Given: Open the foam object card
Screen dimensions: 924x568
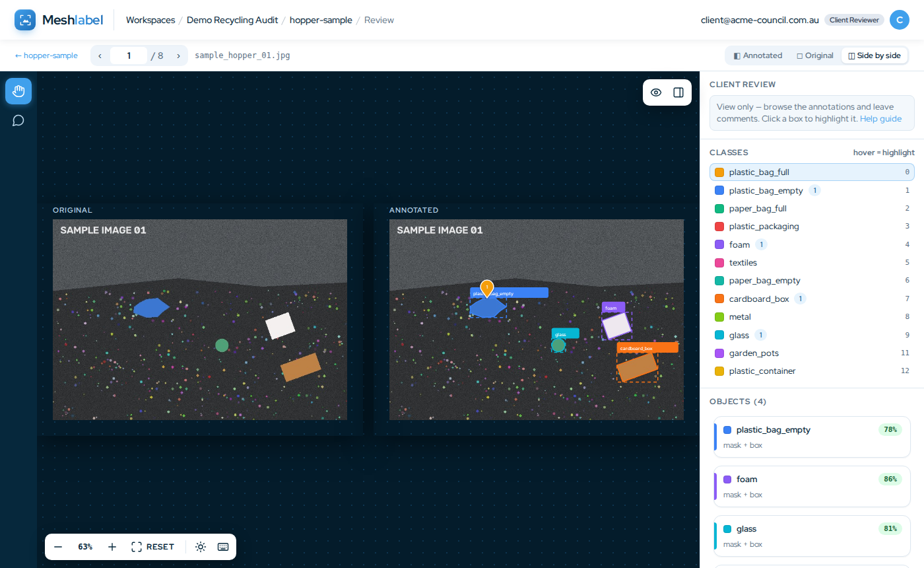Looking at the screenshot, I should (812, 487).
